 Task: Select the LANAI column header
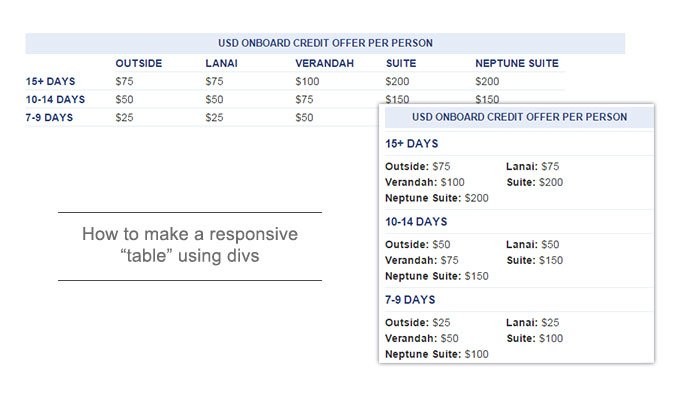click(x=221, y=63)
